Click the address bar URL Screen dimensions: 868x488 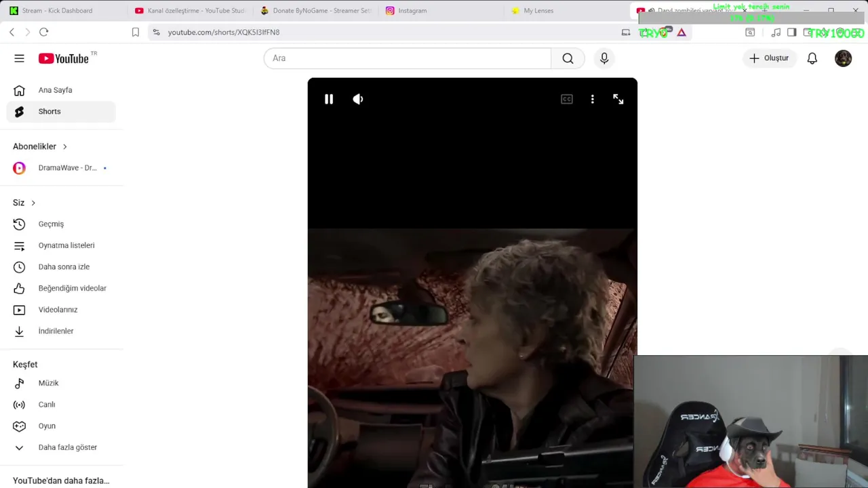coord(224,32)
